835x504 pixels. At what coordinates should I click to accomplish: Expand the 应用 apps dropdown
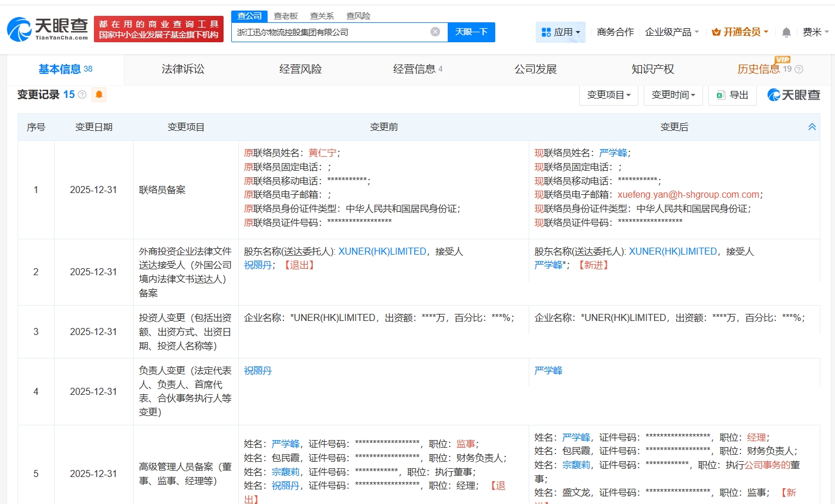560,32
